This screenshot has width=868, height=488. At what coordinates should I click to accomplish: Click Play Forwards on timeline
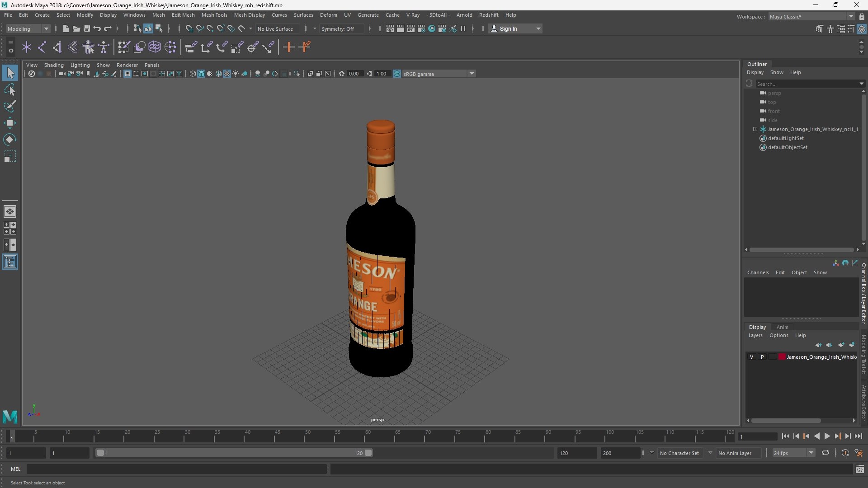[x=827, y=436]
